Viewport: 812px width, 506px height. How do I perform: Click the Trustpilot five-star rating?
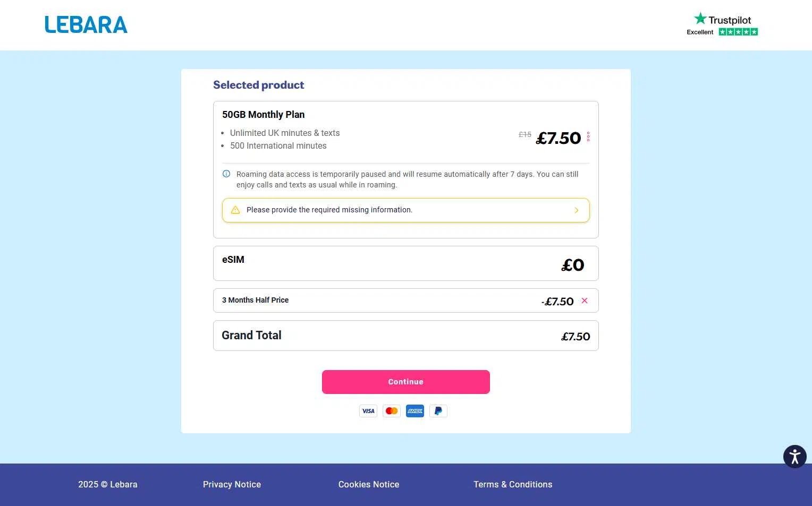point(738,32)
